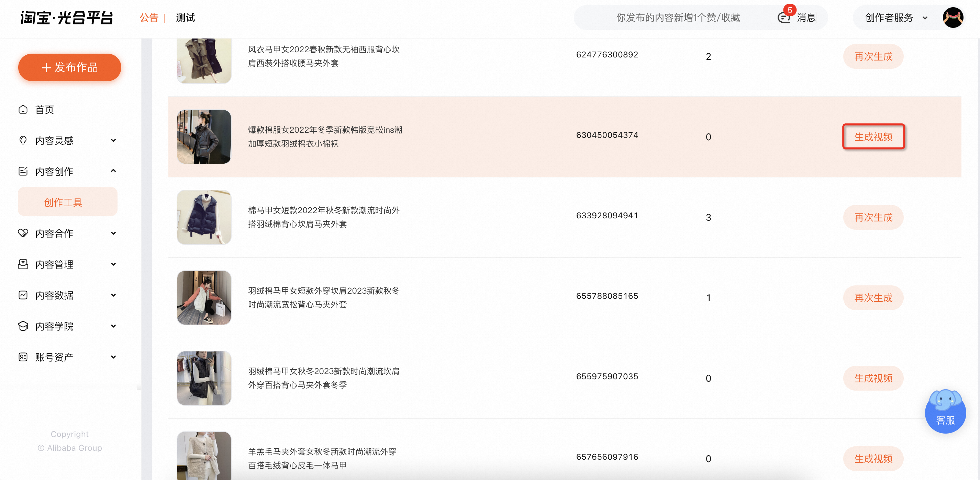Click the 测试 announcement text

185,18
